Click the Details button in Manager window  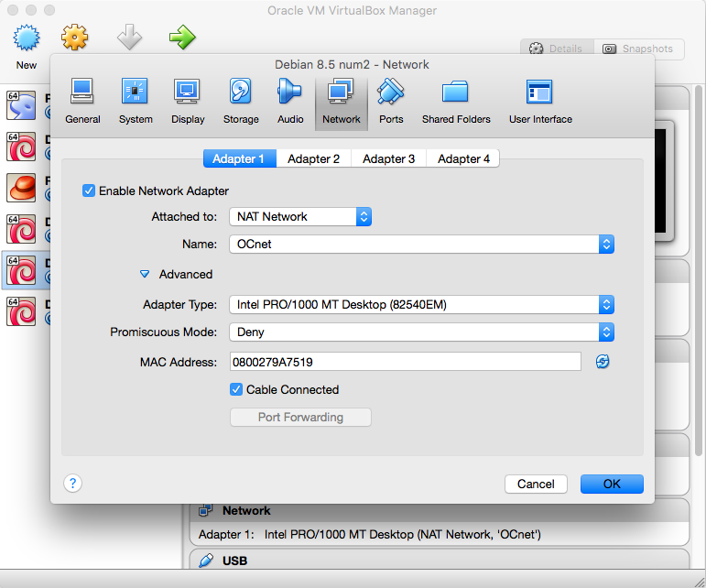[557, 49]
